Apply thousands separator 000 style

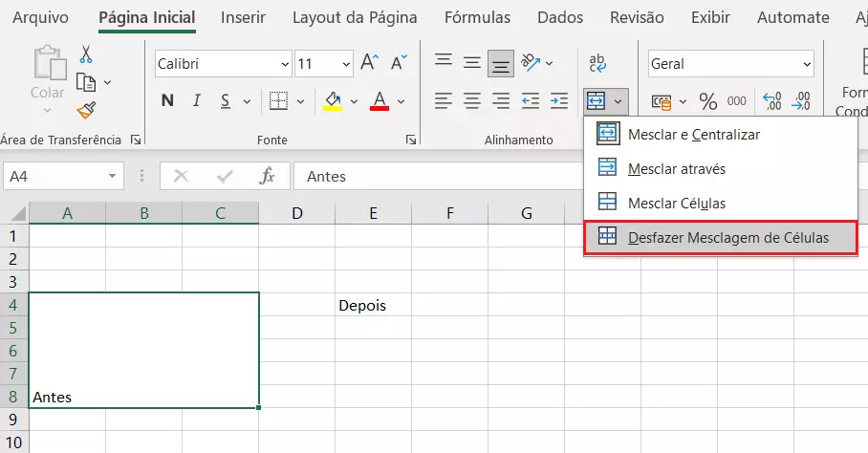(x=737, y=100)
